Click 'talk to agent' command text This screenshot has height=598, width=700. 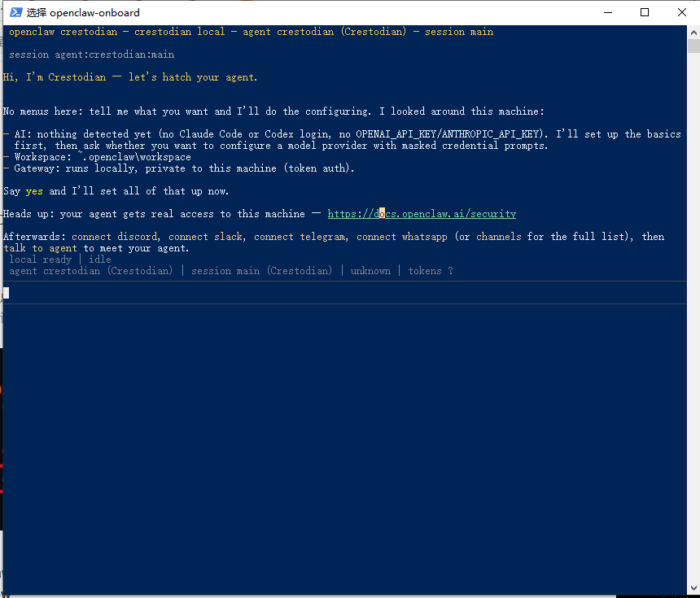[40, 248]
